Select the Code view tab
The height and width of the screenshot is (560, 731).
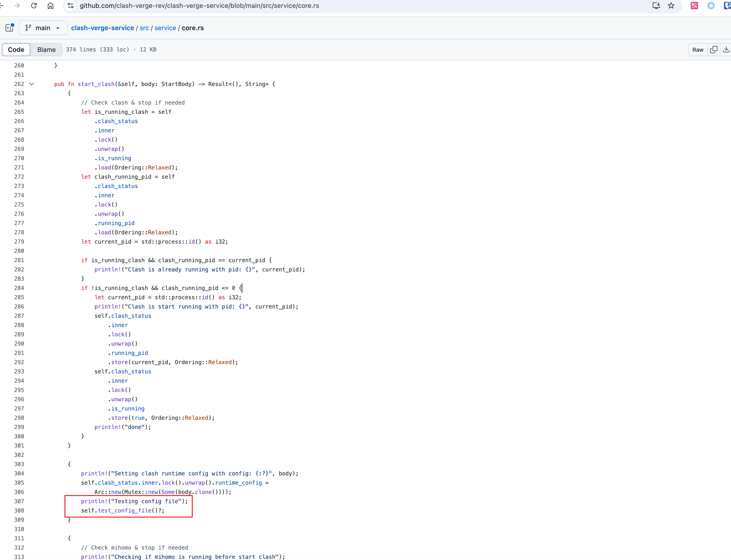click(16, 50)
